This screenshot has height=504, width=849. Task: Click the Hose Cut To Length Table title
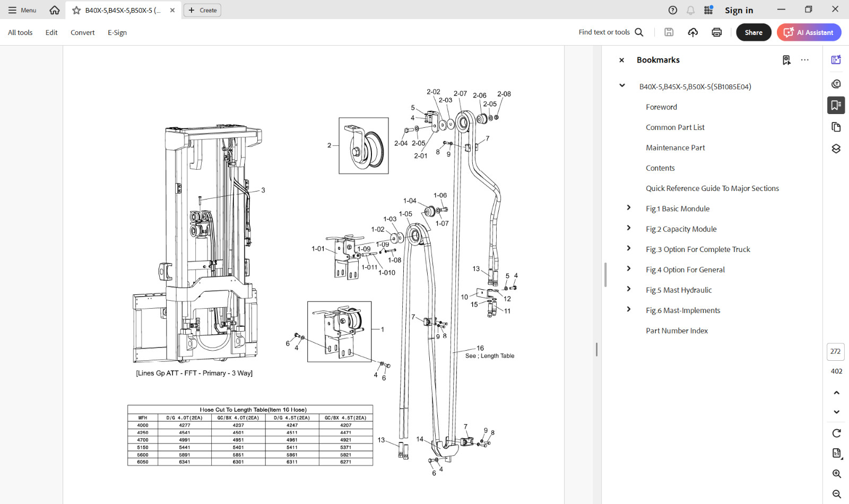pyautogui.click(x=253, y=410)
